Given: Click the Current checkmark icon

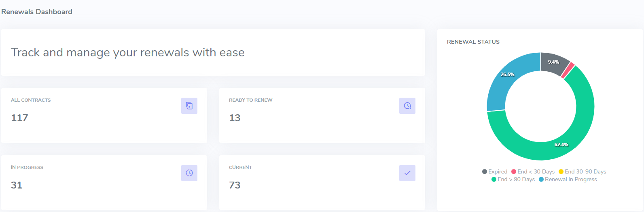Looking at the screenshot, I should [407, 173].
